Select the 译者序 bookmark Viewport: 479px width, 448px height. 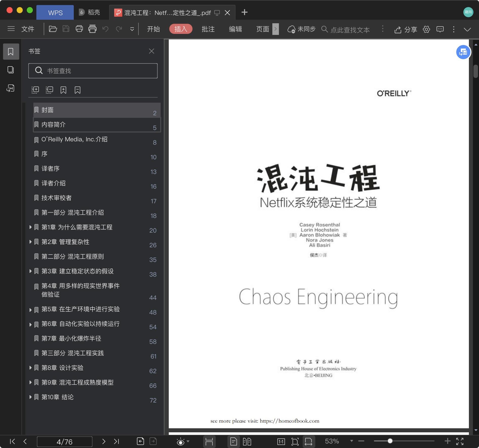(x=97, y=169)
